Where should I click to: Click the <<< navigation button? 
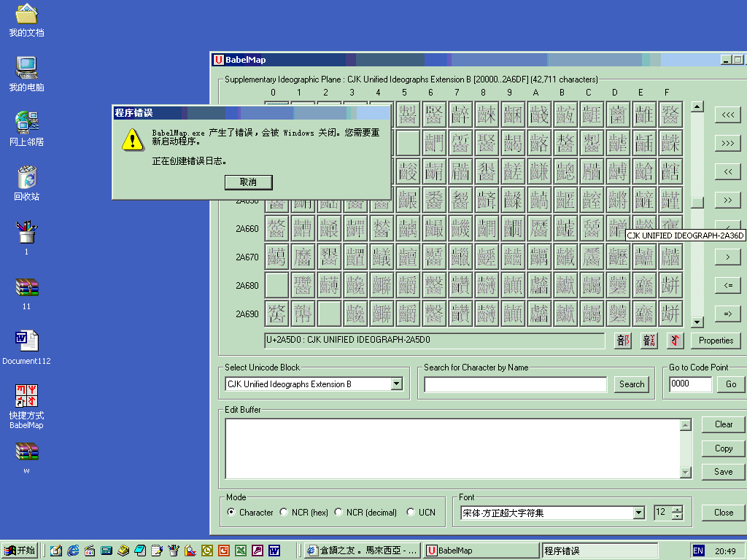tap(728, 114)
